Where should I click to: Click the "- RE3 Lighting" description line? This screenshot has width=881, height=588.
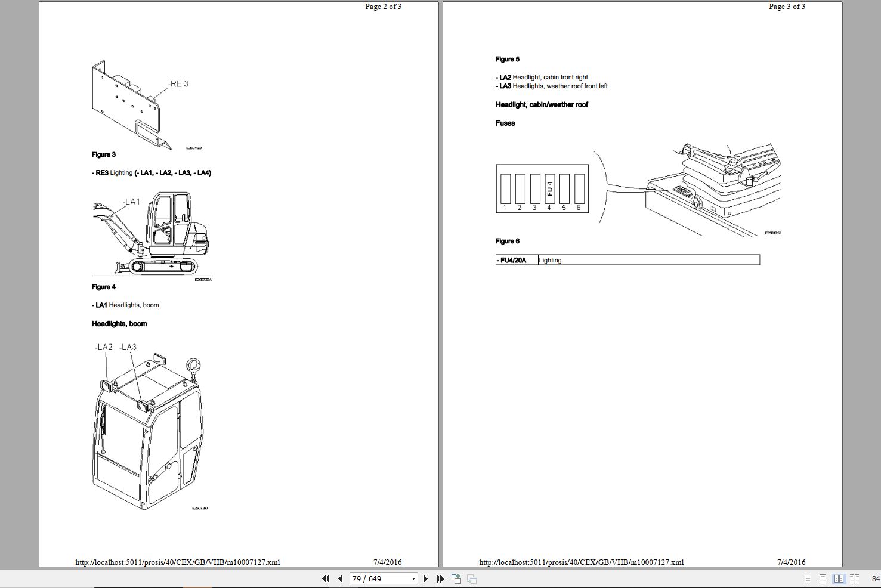(x=152, y=173)
